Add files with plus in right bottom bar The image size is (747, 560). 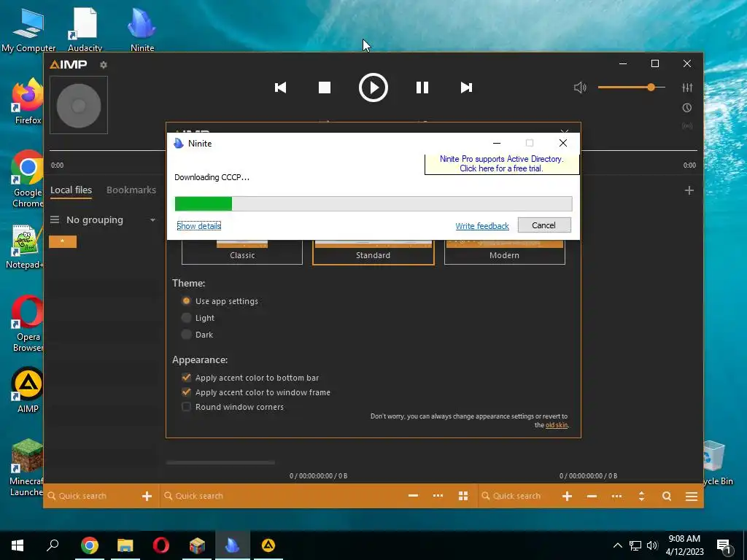pos(567,496)
